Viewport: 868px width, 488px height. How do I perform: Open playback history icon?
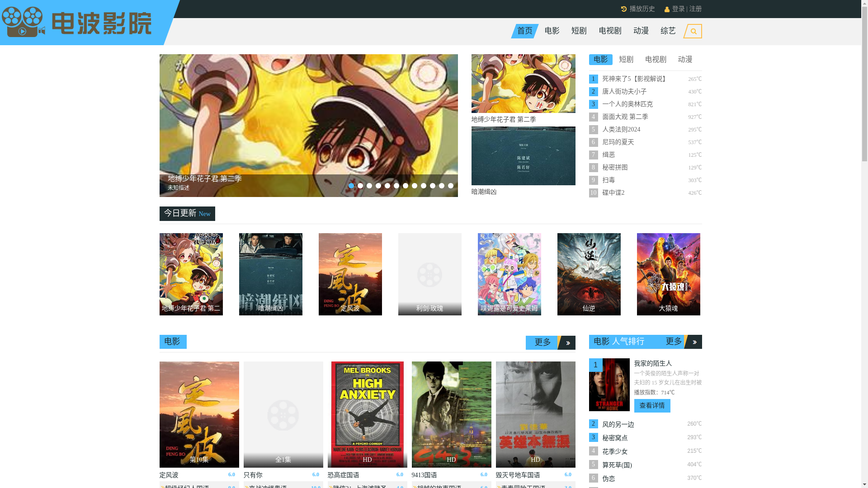624,9
